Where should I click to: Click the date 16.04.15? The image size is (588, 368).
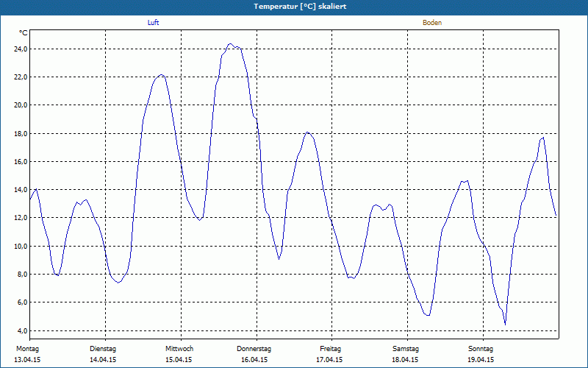(254, 360)
